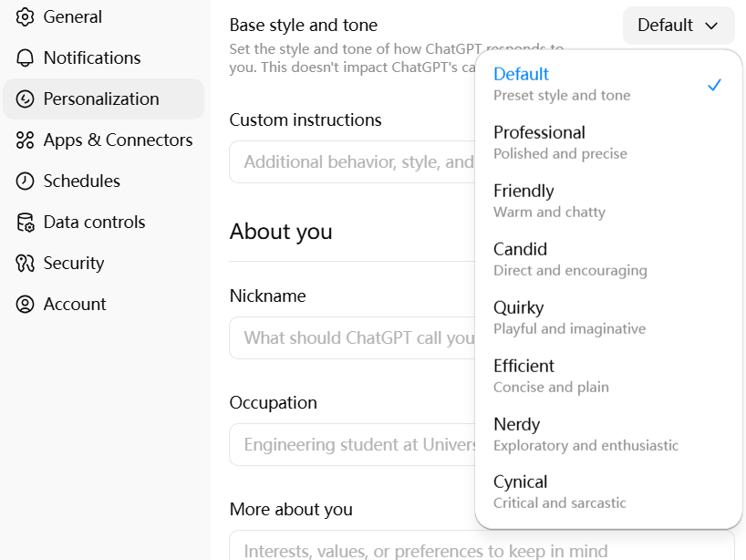
Task: Click the General gear icon
Action: [x=25, y=17]
